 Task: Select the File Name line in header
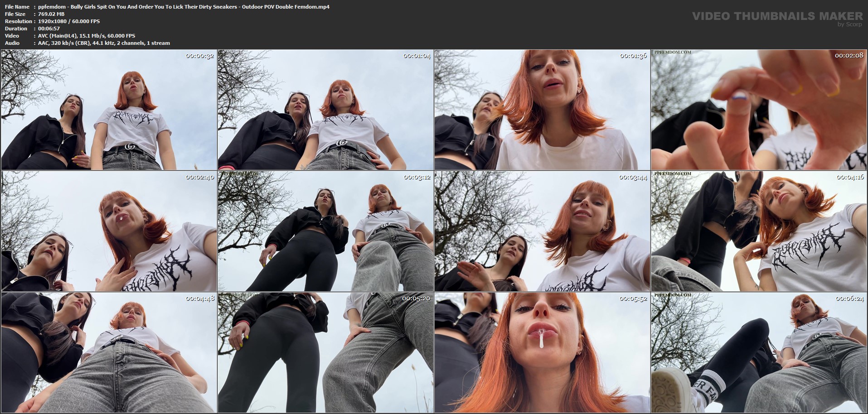coord(184,7)
